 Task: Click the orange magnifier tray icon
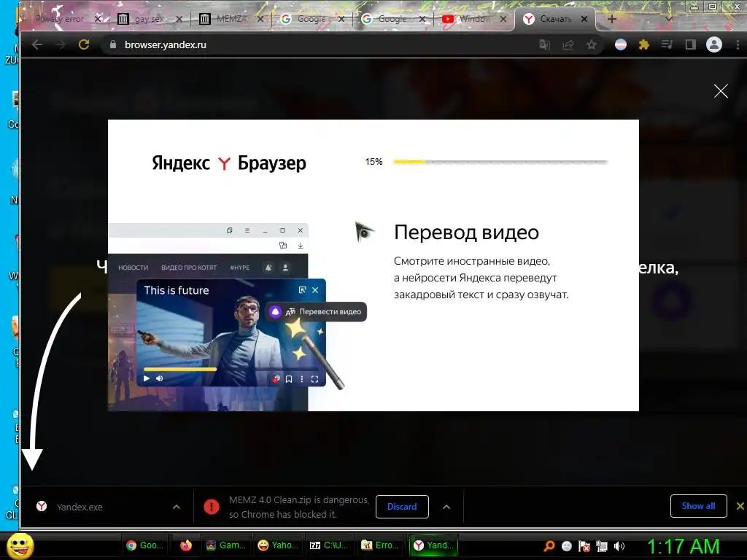pyautogui.click(x=549, y=546)
